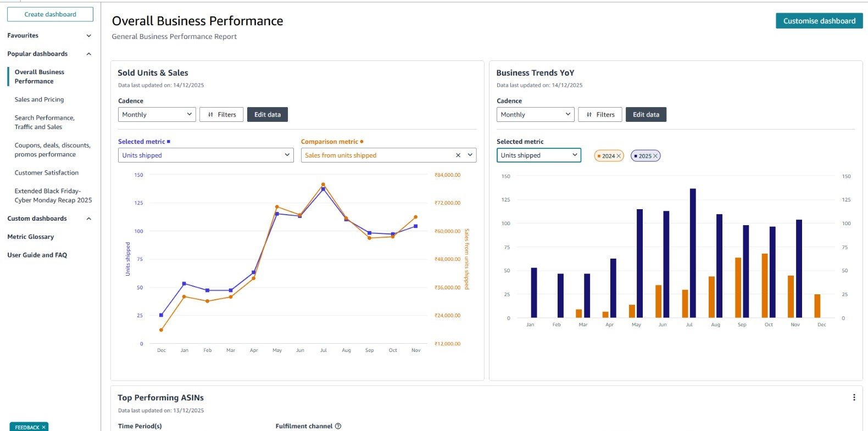Image resolution: width=868 pixels, height=431 pixels.
Task: Click the Customise dashboard button
Action: click(x=819, y=21)
